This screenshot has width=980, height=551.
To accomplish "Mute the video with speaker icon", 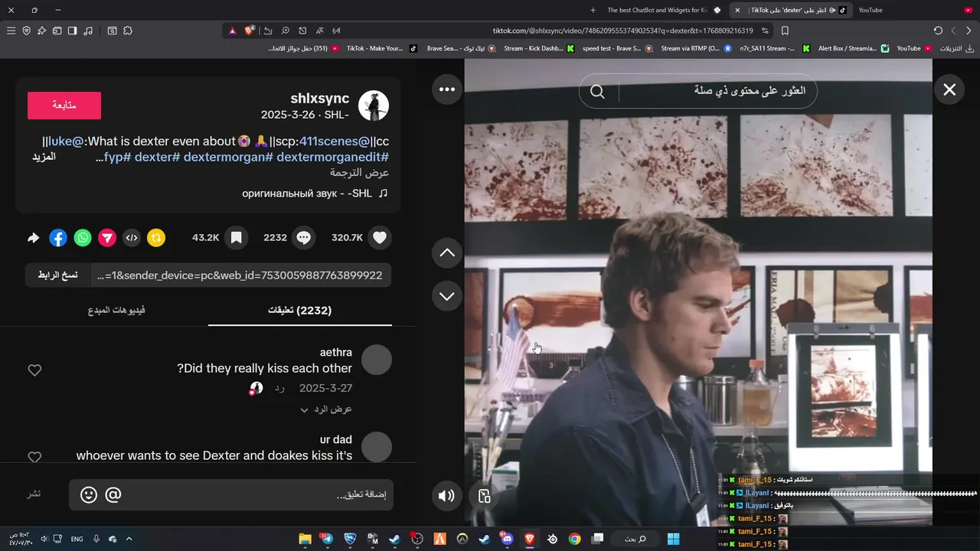I will pyautogui.click(x=446, y=496).
